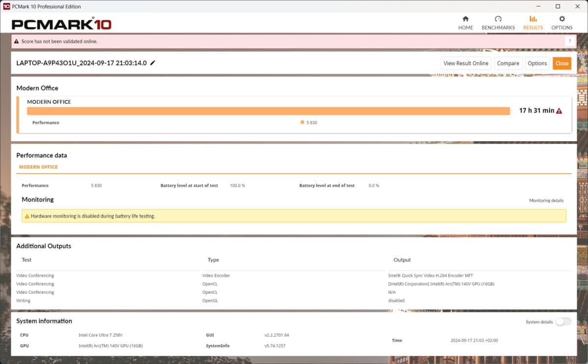Click the hardware monitoring disabled notice text

coord(93,216)
